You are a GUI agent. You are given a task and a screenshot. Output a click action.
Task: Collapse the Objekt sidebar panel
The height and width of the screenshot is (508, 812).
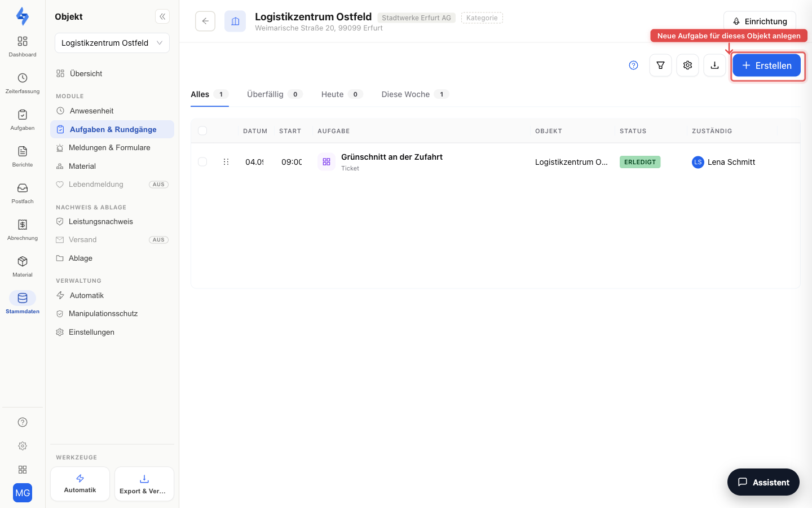[x=162, y=16]
